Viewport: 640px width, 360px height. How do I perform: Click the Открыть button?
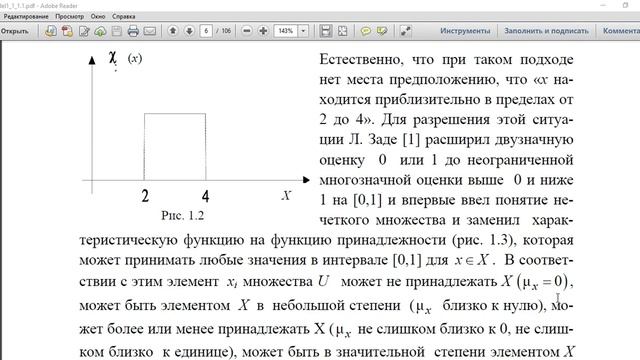pyautogui.click(x=15, y=31)
